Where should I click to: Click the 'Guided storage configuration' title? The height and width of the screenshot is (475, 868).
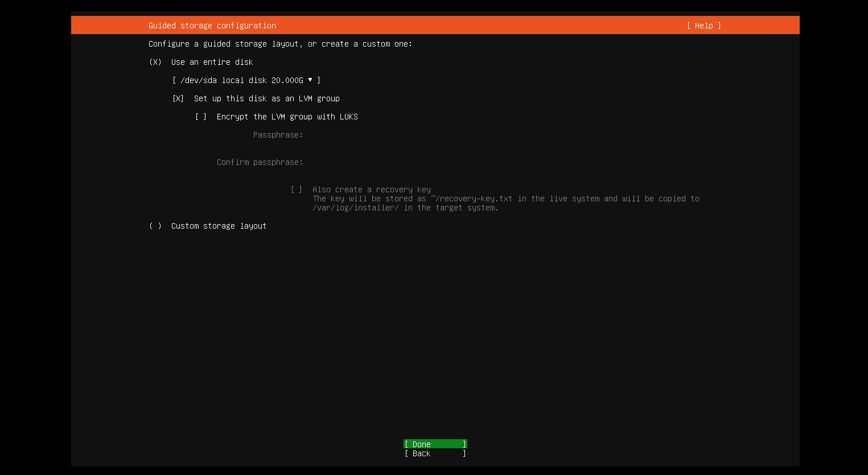pyautogui.click(x=212, y=26)
